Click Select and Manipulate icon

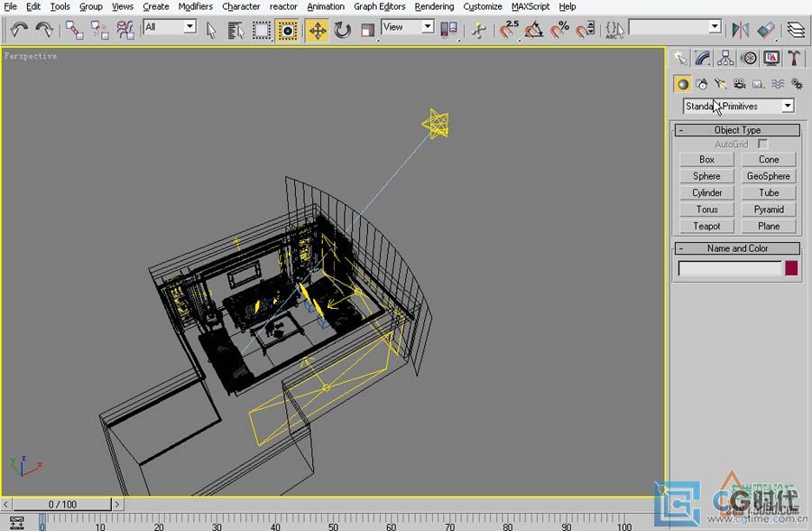point(480,31)
